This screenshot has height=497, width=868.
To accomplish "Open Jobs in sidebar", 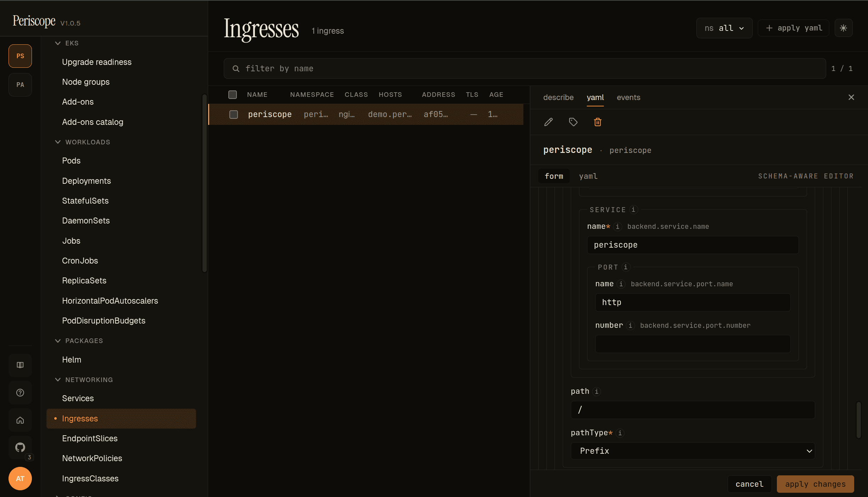I will (71, 241).
